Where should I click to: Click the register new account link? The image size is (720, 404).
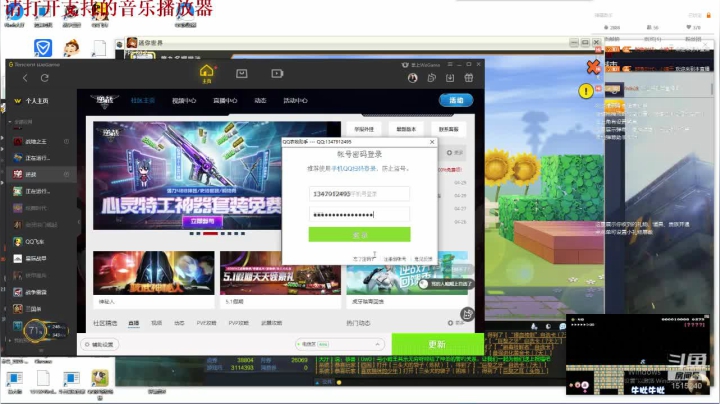pos(395,259)
